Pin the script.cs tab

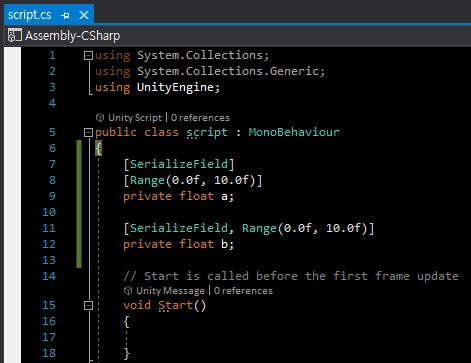coord(65,15)
